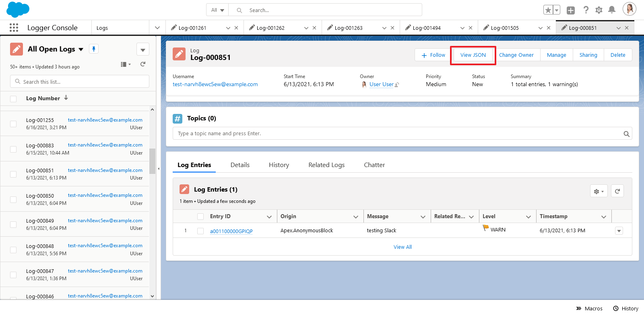Click the Manage button
Screen dimensions: 644x316
(556, 55)
